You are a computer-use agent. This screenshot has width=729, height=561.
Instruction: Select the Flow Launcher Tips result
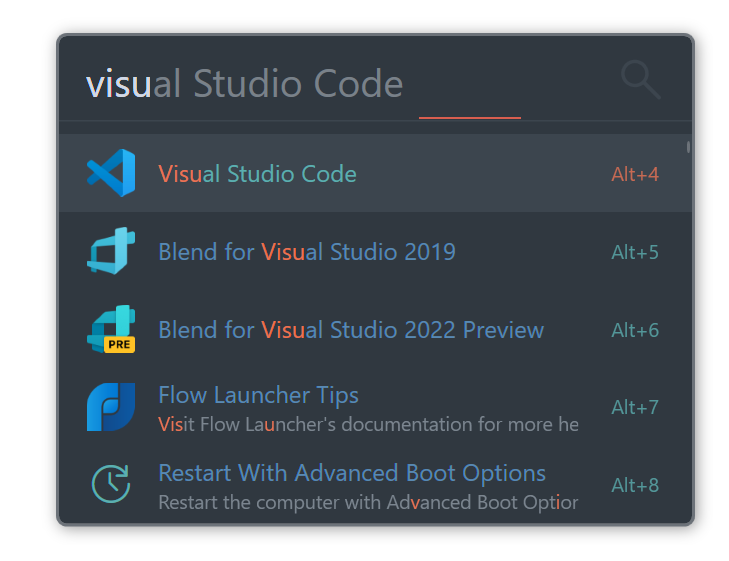pyautogui.click(x=375, y=408)
